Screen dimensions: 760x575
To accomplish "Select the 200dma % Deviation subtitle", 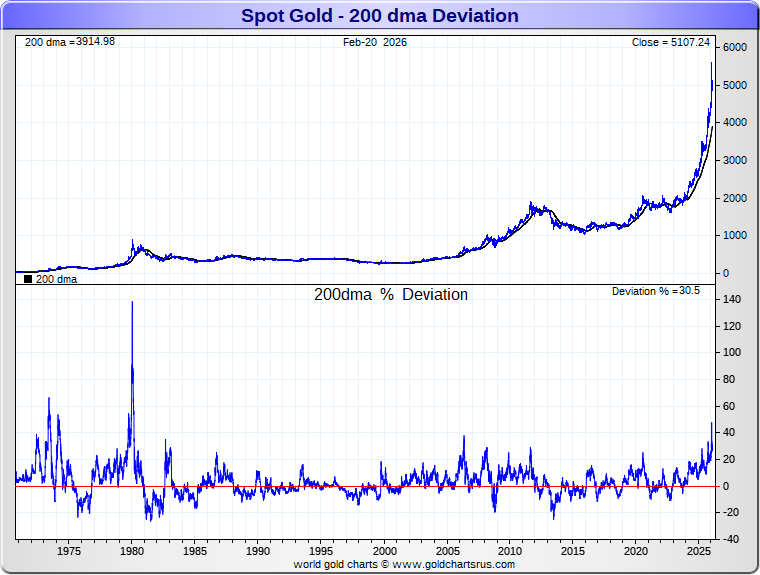I will pyautogui.click(x=391, y=295).
